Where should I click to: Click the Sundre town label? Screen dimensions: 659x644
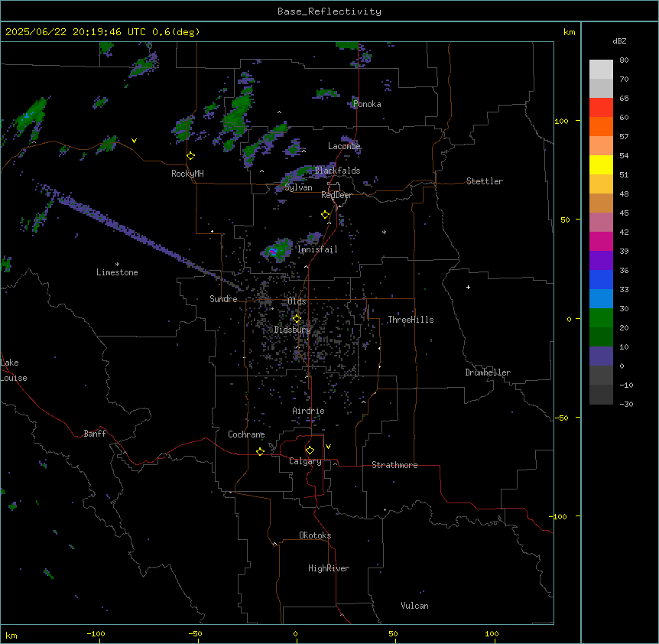[x=223, y=299]
